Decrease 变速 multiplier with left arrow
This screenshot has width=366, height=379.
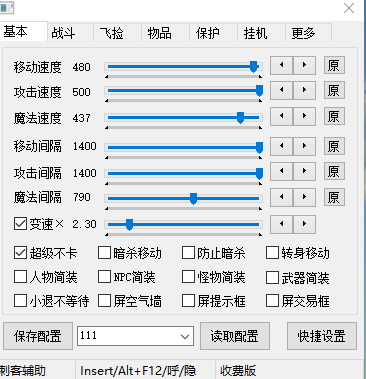(x=281, y=224)
